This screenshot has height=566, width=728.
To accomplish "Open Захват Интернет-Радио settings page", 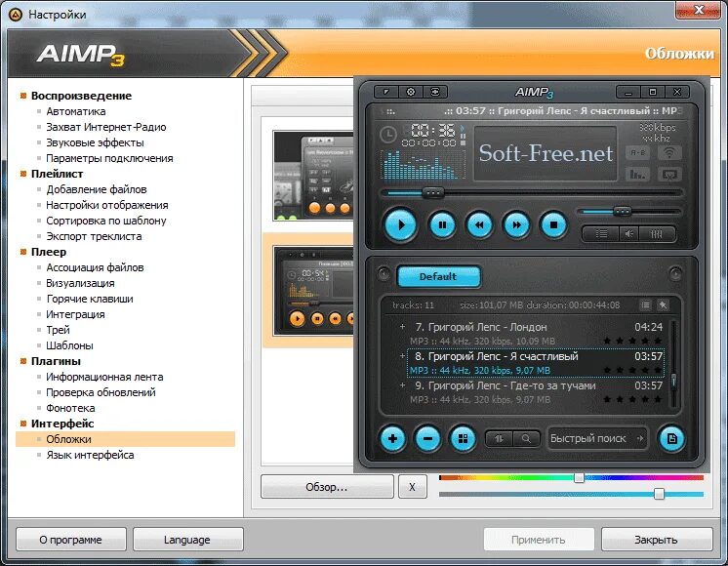I will [x=105, y=127].
